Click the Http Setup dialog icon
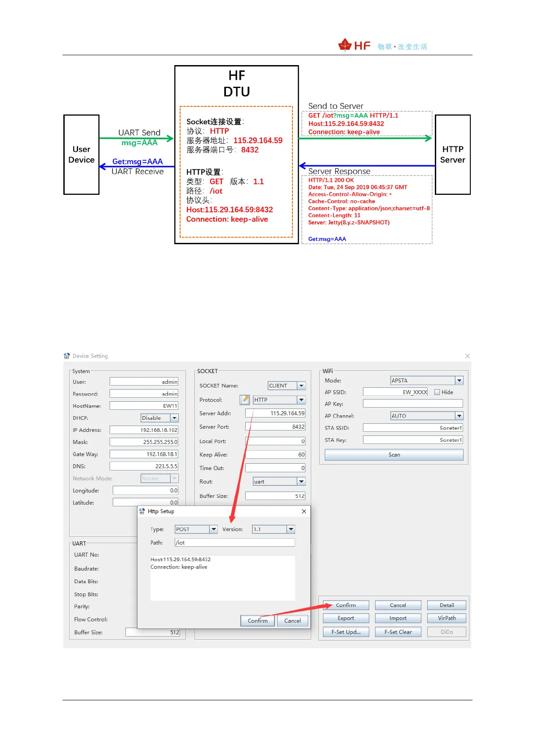The width and height of the screenshot is (535, 756). point(142,511)
